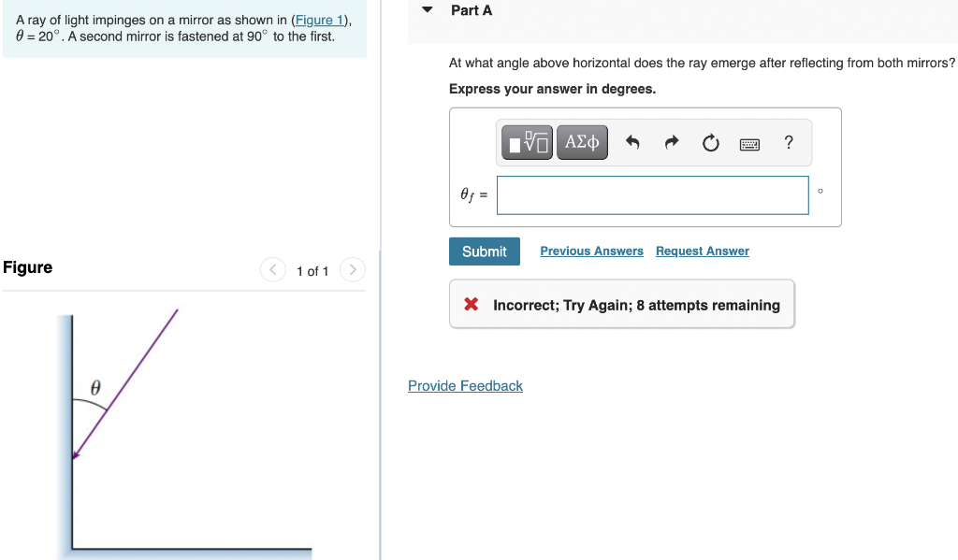Click 'Incorrect; Try Again; 8 attempts remaining' message

(x=636, y=306)
